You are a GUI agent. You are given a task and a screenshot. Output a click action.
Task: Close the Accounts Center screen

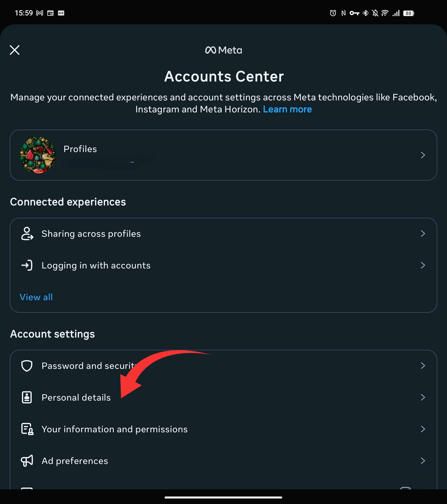tap(15, 50)
